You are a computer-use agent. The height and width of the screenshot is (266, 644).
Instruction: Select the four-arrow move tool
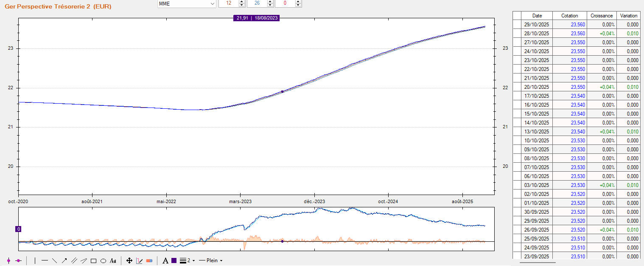(x=129, y=260)
